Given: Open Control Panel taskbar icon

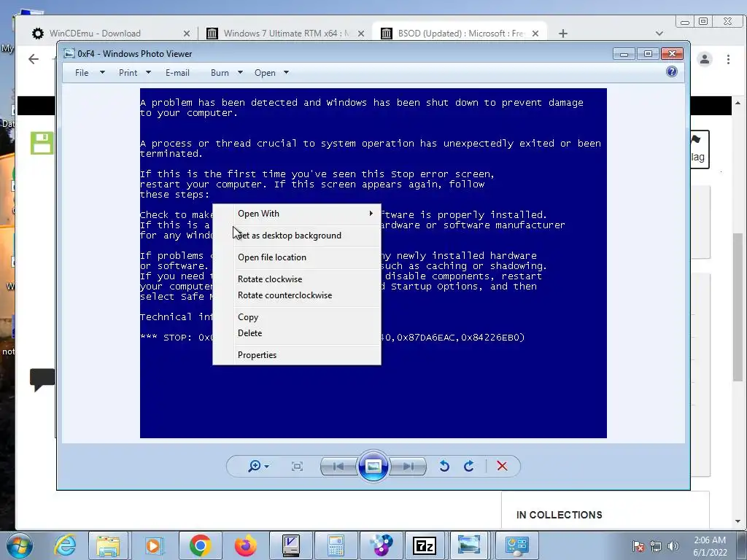Looking at the screenshot, I should [517, 545].
